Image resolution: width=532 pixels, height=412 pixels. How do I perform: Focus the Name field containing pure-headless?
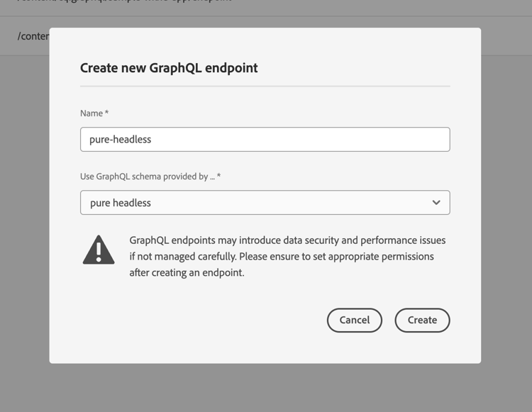[265, 140]
